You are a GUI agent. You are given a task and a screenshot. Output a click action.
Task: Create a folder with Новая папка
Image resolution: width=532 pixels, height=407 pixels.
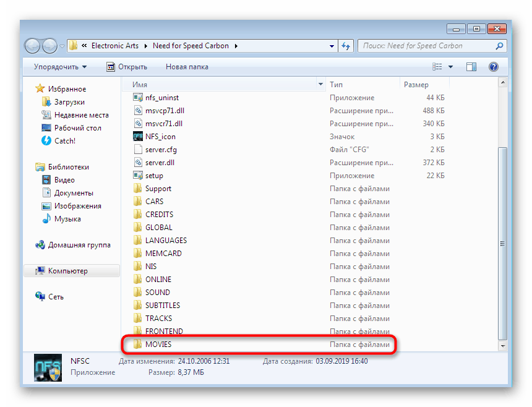(187, 67)
